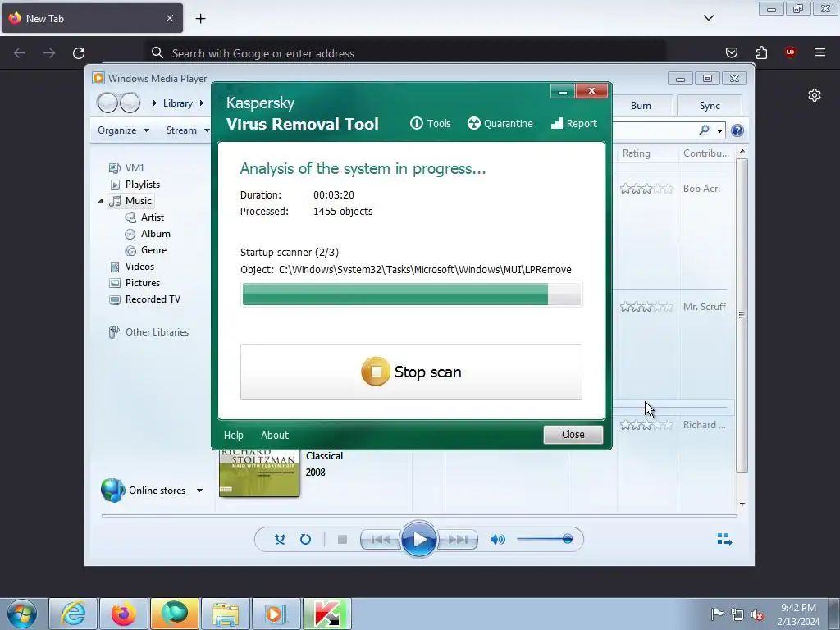Play track in Windows Media Player
The width and height of the screenshot is (840, 630).
coord(418,539)
